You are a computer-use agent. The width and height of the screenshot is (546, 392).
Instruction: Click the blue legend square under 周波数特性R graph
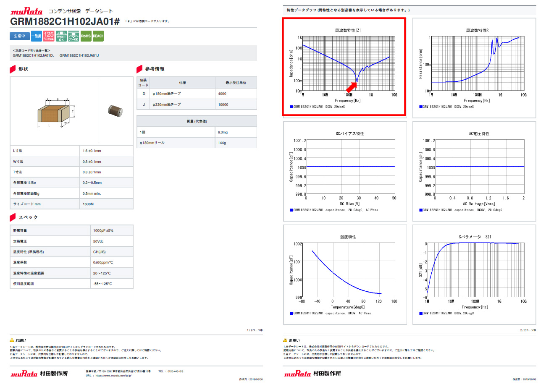pos(421,107)
